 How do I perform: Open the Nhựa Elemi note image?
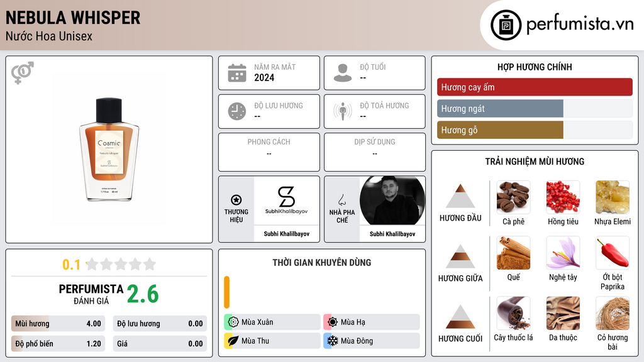[x=613, y=197]
